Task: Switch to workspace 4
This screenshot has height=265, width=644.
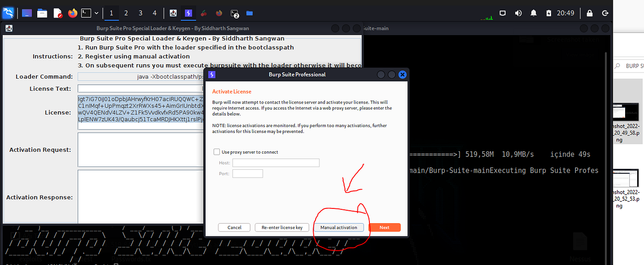Action: coord(155,13)
